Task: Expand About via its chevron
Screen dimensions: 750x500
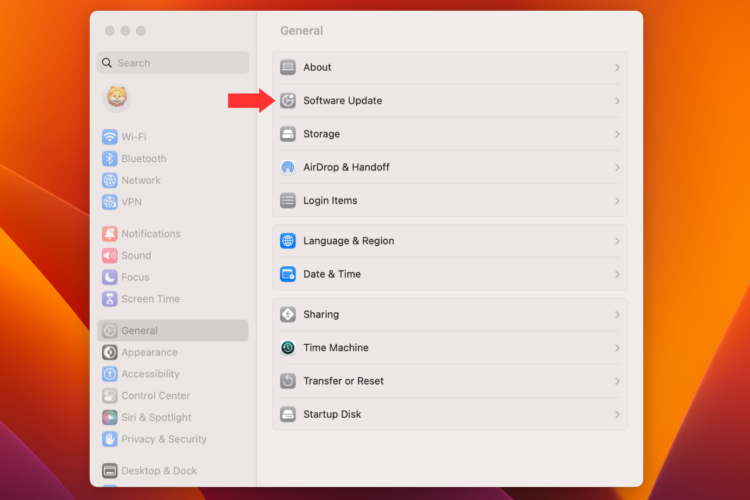Action: tap(617, 67)
